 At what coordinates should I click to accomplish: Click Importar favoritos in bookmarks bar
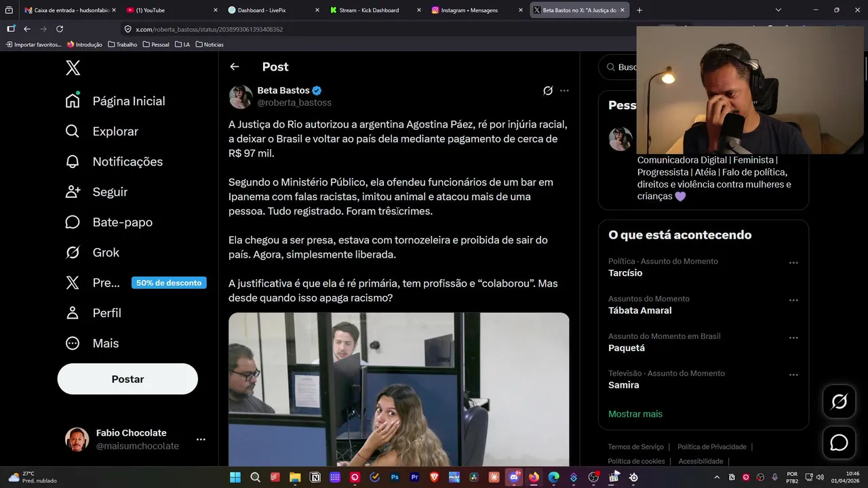click(x=33, y=45)
